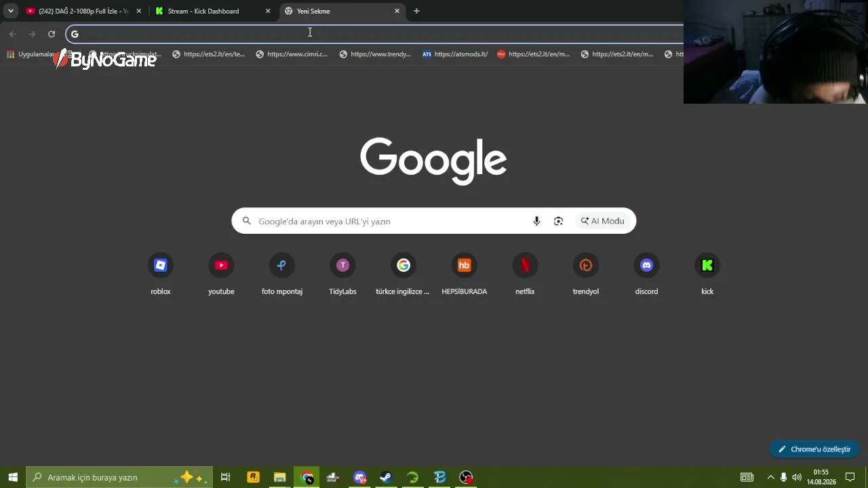Open the Windows notification center
The image size is (868, 488).
coord(850,477)
